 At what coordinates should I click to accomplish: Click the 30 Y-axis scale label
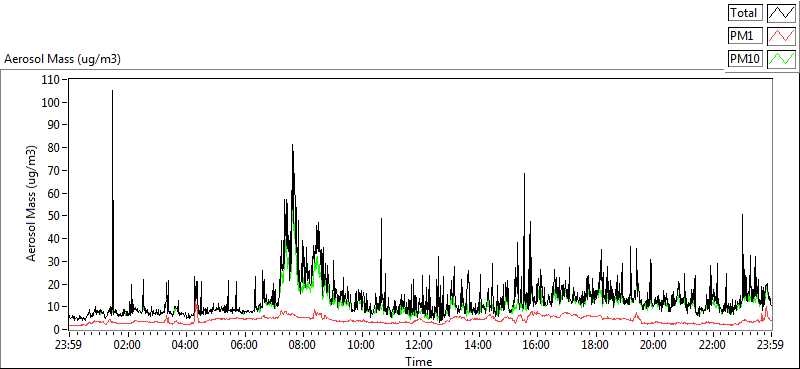coord(55,261)
